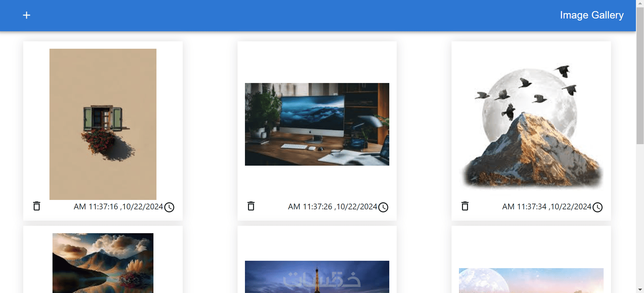Open the pastel sky with moon thumbnail

(531, 281)
